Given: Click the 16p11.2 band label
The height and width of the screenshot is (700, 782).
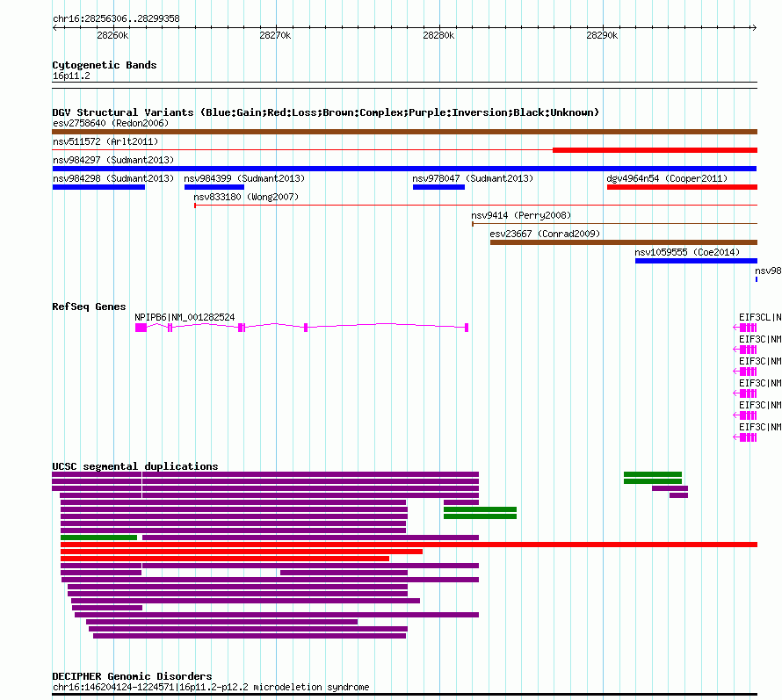Looking at the screenshot, I should 71,76.
